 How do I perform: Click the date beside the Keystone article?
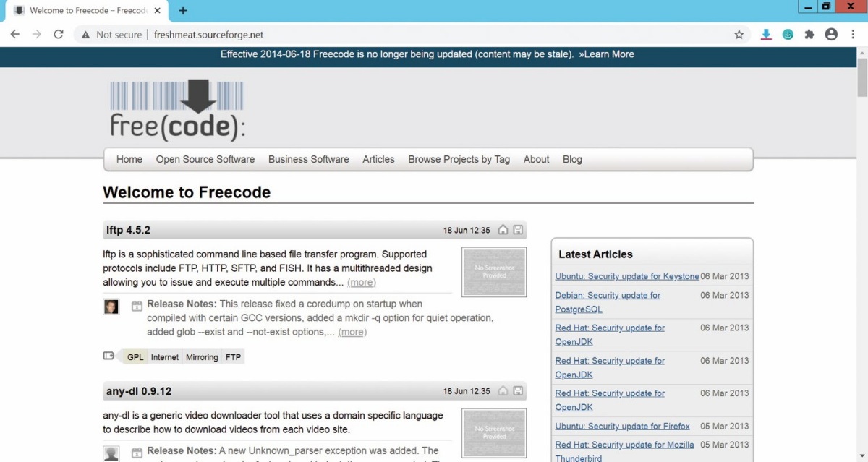[725, 276]
